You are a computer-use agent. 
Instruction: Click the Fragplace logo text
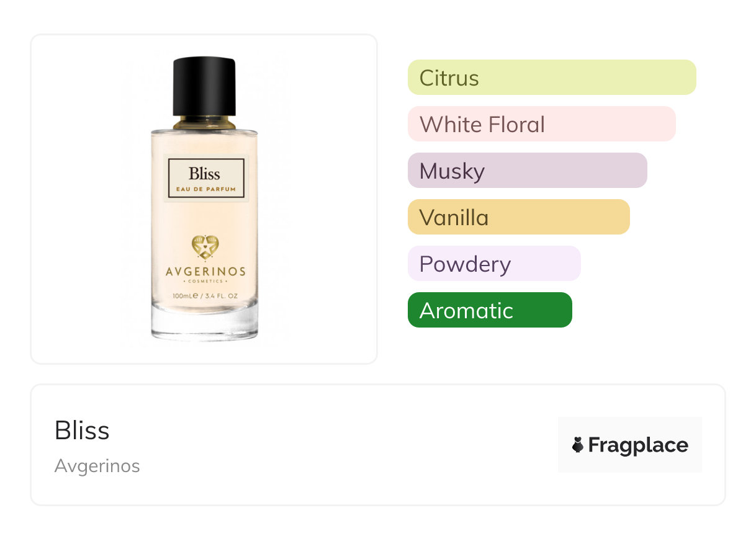pyautogui.click(x=638, y=445)
